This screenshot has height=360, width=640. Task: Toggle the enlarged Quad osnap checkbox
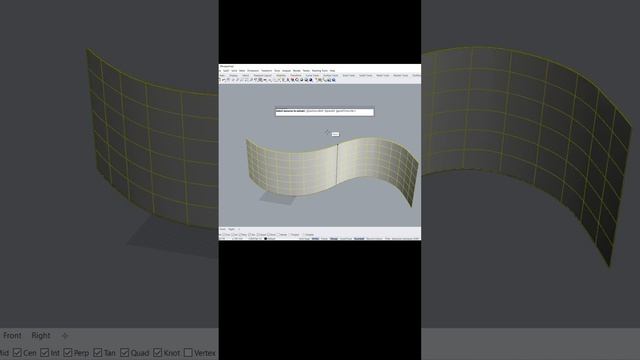124,353
